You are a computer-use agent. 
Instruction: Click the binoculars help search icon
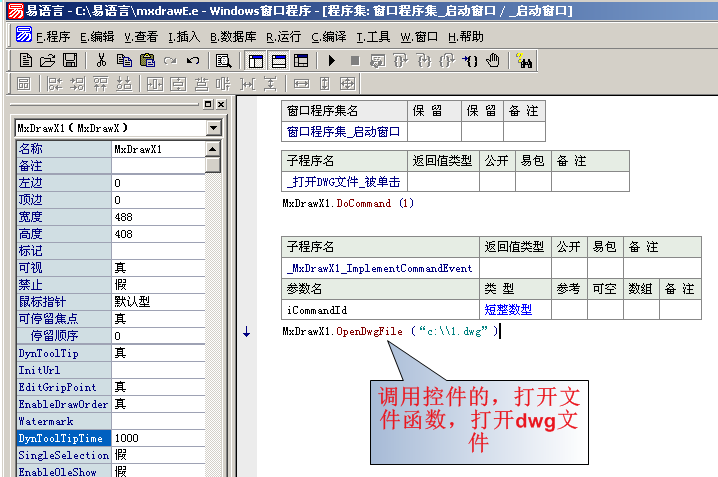coord(524,60)
